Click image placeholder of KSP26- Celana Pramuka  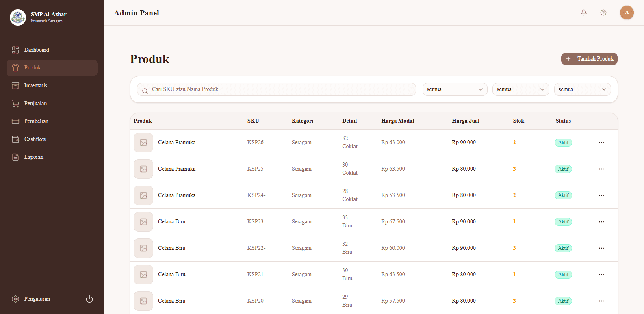click(143, 143)
